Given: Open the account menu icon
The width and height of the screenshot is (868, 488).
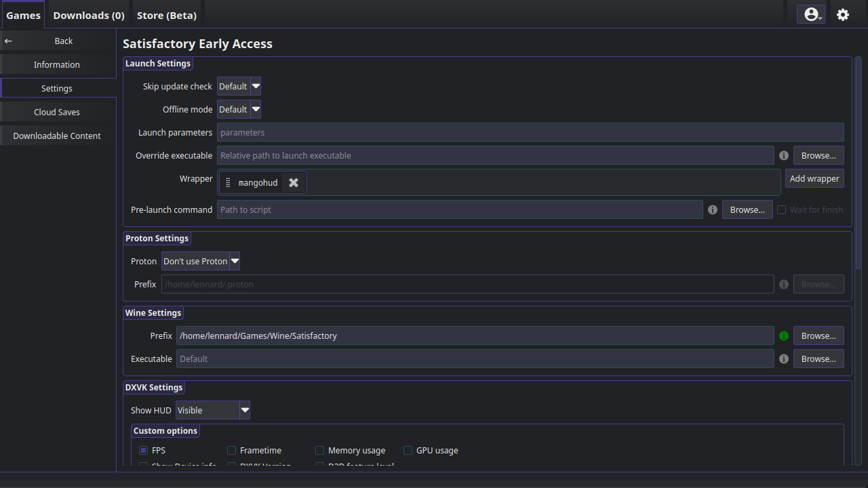Looking at the screenshot, I should click(811, 14).
